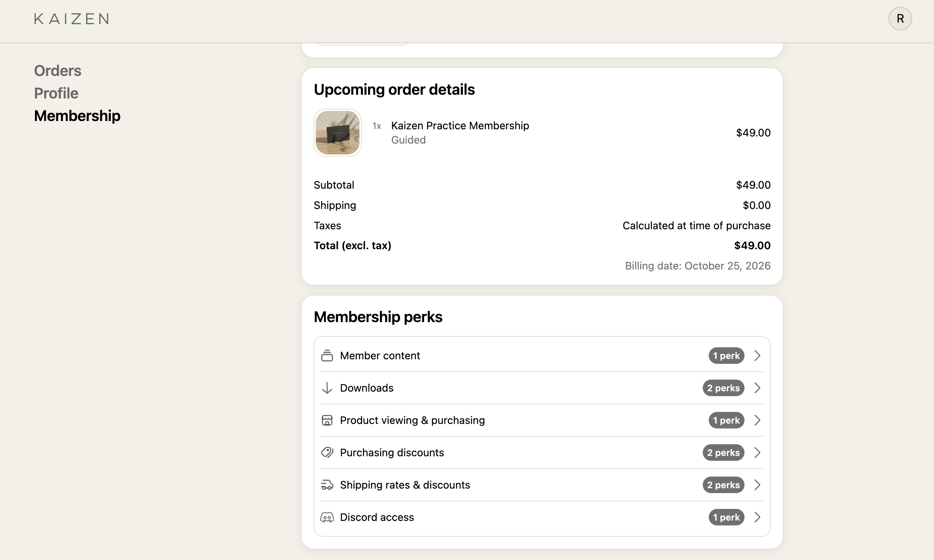This screenshot has width=934, height=560.
Task: Click Discord access row label
Action: click(377, 518)
